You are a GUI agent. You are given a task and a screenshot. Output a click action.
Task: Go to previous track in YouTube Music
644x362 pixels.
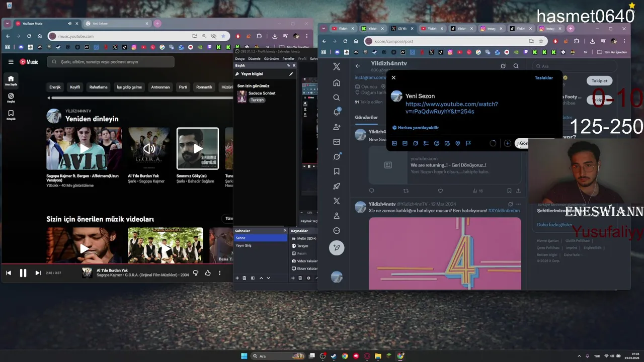click(9, 273)
